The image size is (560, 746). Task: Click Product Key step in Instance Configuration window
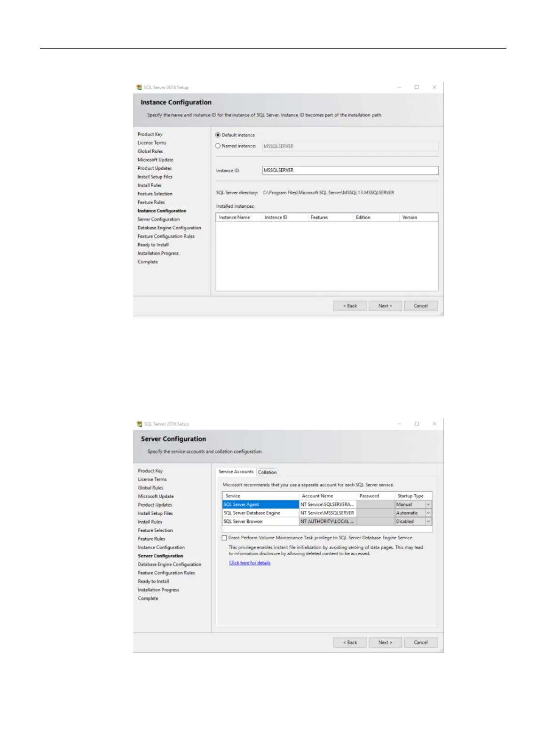(x=150, y=134)
